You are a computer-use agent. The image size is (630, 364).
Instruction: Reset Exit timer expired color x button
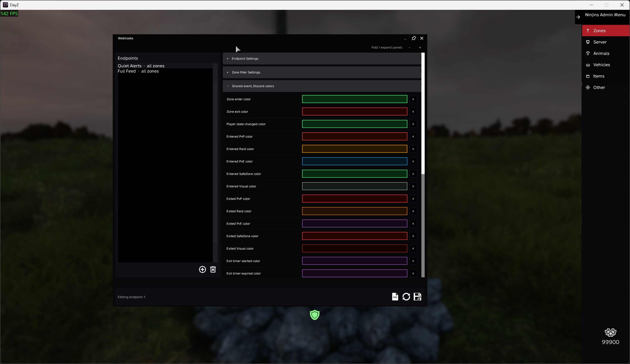pos(413,273)
